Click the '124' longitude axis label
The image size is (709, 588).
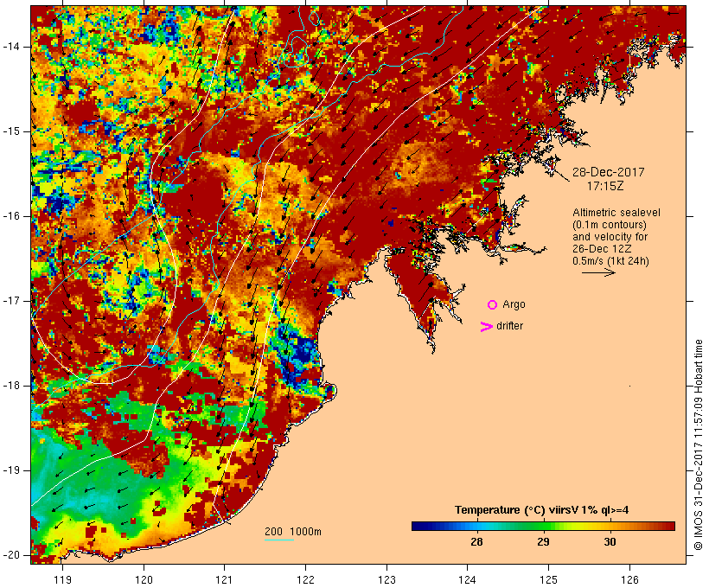[x=468, y=579]
